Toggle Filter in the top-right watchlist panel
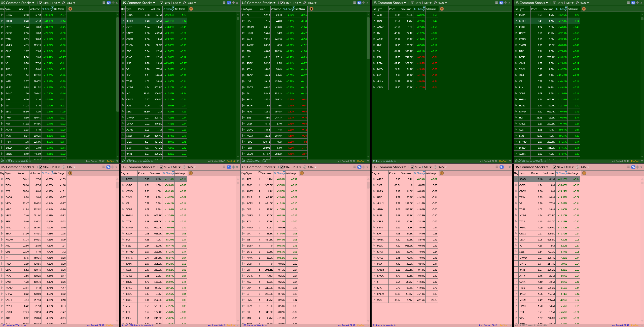Screen dimensions: 644x327 [554, 3]
